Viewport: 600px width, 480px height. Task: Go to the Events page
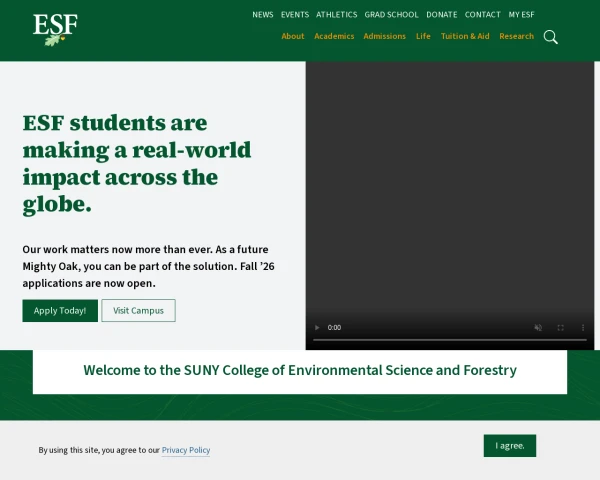(295, 15)
